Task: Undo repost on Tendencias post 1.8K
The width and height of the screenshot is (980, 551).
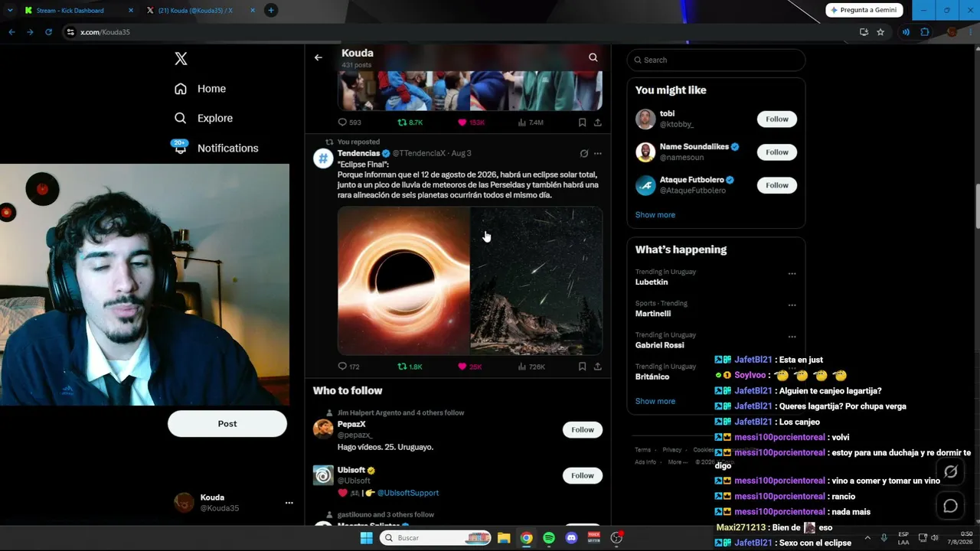Action: [x=410, y=367]
